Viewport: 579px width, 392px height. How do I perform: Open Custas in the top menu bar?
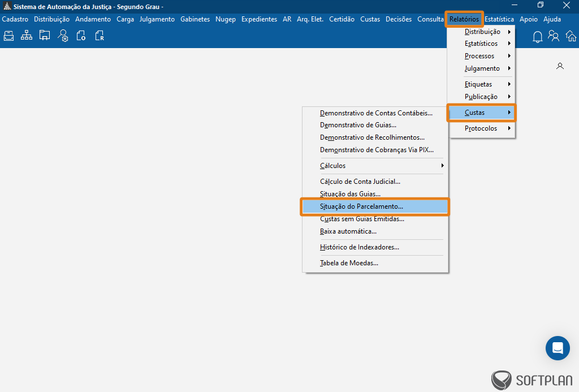[x=370, y=19]
